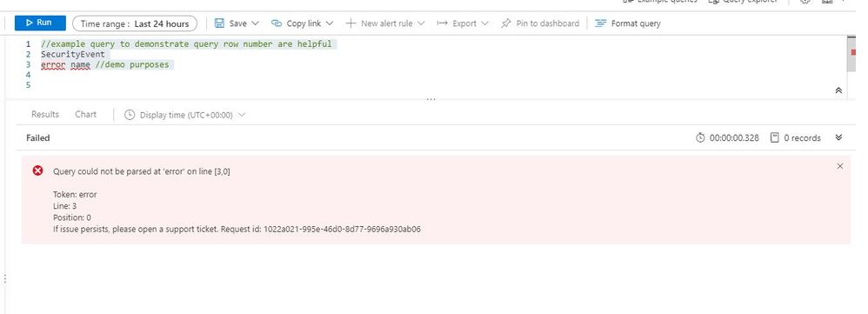Click the Pin to dashboard label
Screen dimensions: 868x314
[x=547, y=23]
